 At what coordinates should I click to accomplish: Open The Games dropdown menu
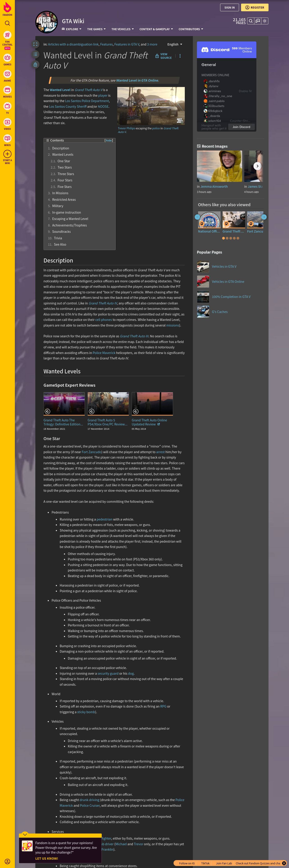point(96,29)
